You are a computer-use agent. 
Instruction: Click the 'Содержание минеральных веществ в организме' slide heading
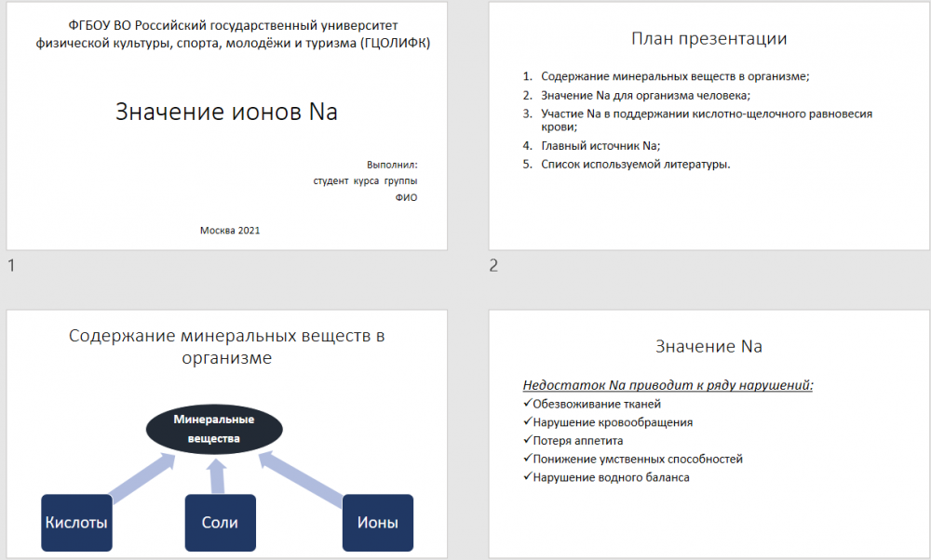click(x=226, y=346)
